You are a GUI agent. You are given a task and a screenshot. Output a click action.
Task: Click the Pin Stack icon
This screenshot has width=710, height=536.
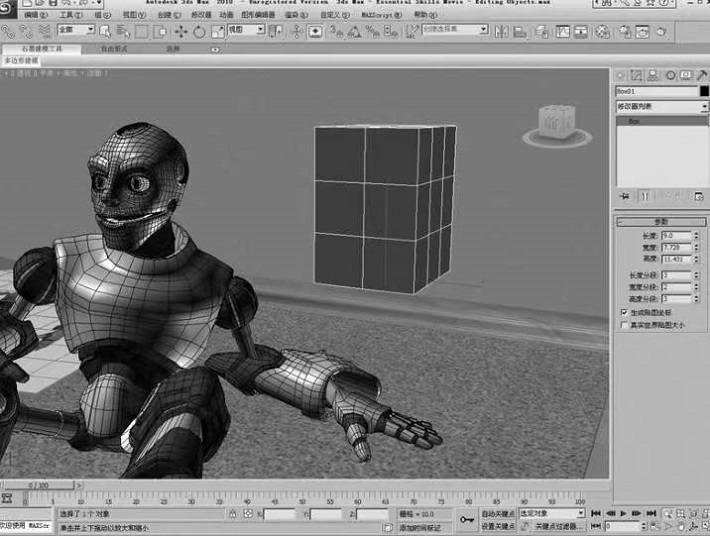click(624, 196)
